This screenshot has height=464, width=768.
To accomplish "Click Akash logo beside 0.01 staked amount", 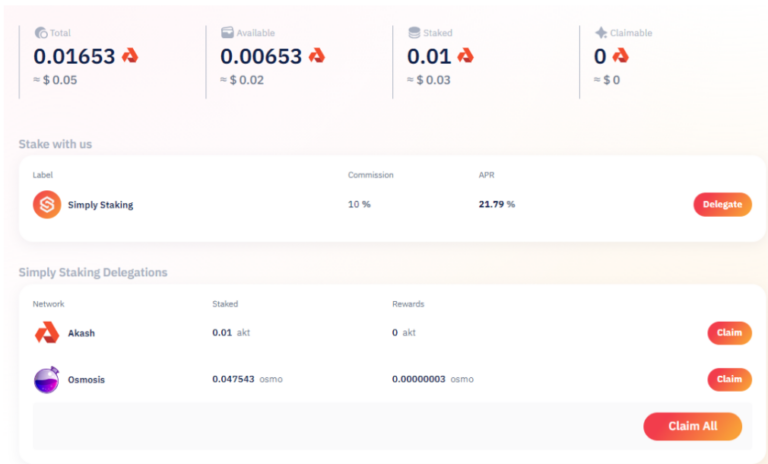I will [465, 57].
